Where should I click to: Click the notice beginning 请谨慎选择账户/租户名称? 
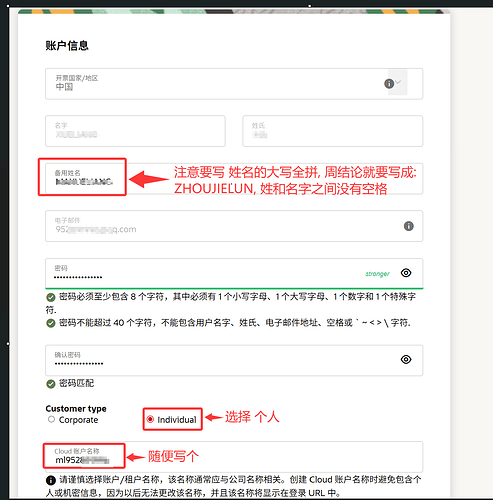tap(234, 486)
